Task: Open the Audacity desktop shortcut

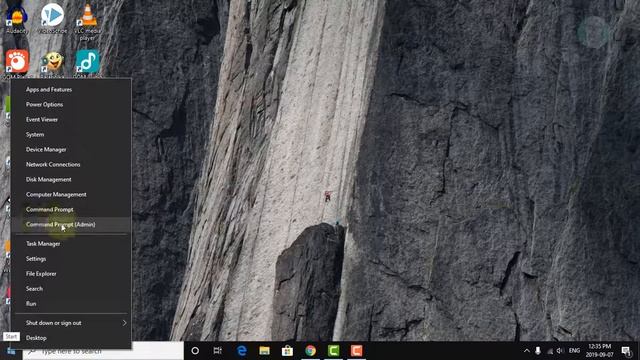Action: coord(17,18)
